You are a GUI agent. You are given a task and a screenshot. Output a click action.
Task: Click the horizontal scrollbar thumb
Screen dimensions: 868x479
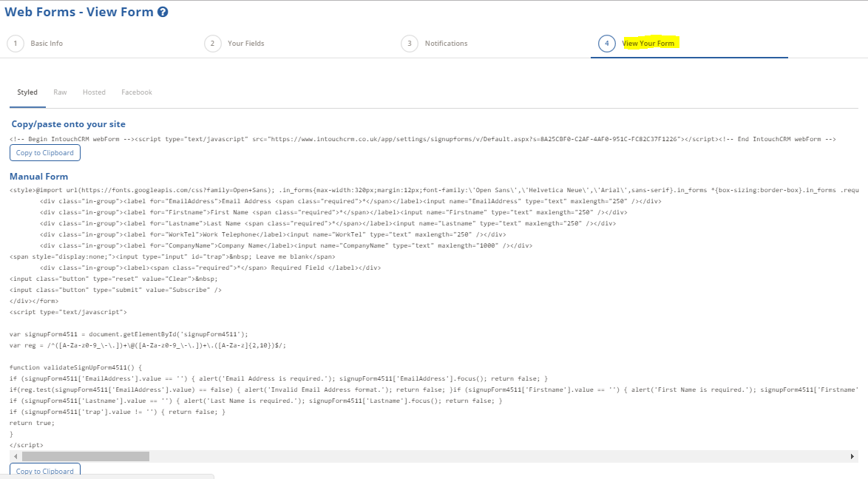pyautogui.click(x=86, y=456)
